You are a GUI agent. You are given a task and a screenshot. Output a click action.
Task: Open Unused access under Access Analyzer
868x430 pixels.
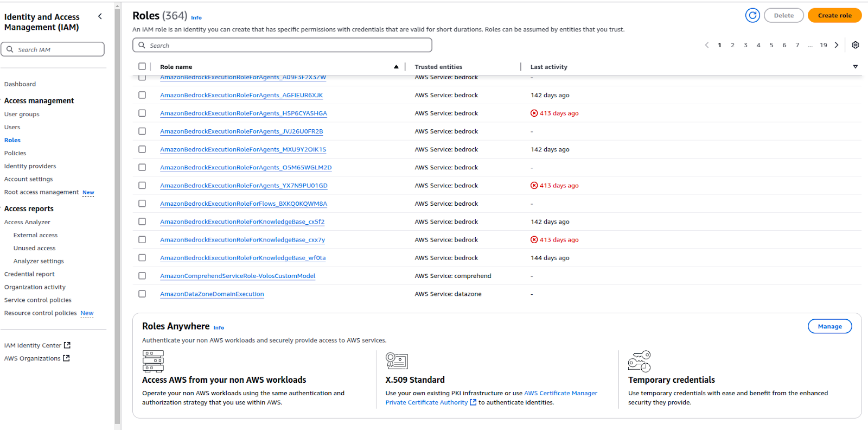click(x=35, y=248)
